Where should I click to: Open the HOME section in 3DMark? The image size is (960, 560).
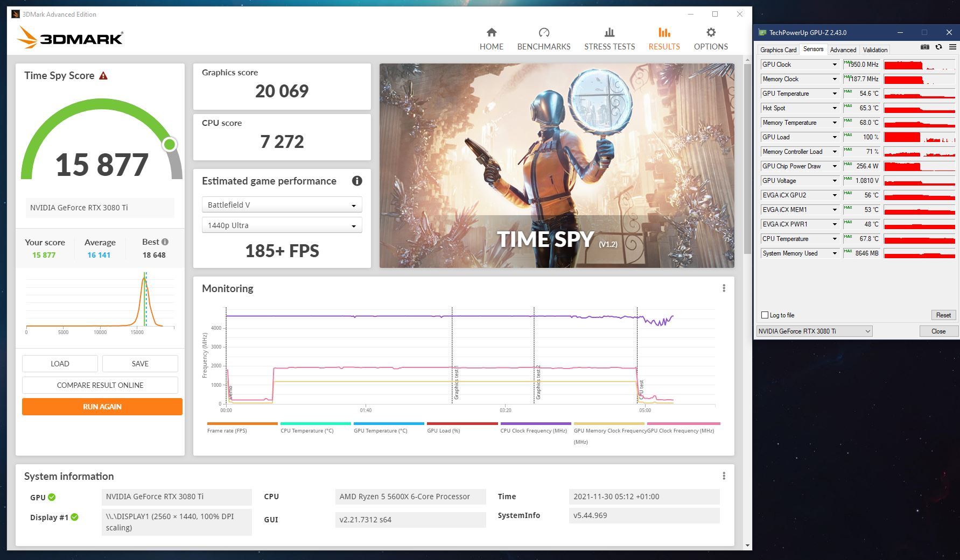(491, 39)
